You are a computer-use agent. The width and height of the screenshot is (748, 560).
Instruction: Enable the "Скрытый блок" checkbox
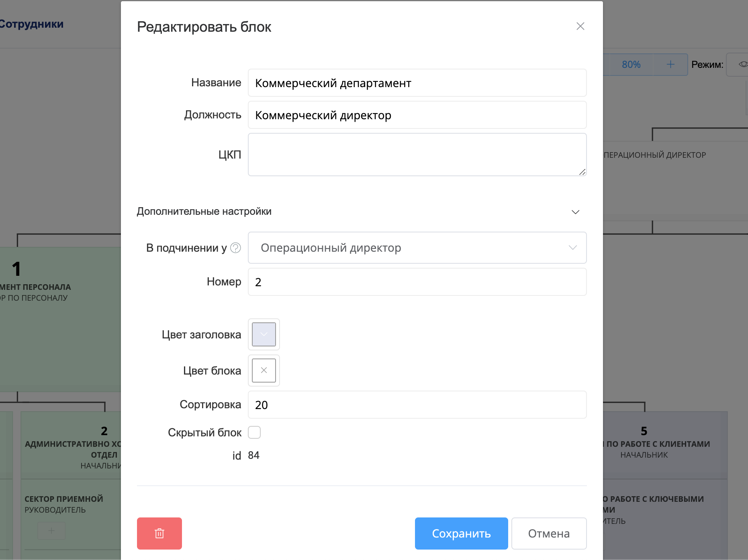(x=255, y=432)
